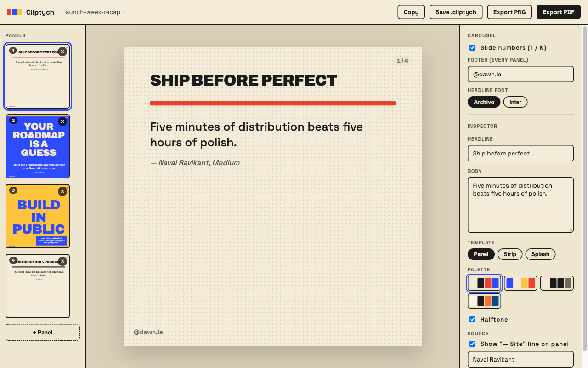Screen dimensions: 588x368
Task: Select the Distribution > Product thumbnail
Action: (x=38, y=286)
